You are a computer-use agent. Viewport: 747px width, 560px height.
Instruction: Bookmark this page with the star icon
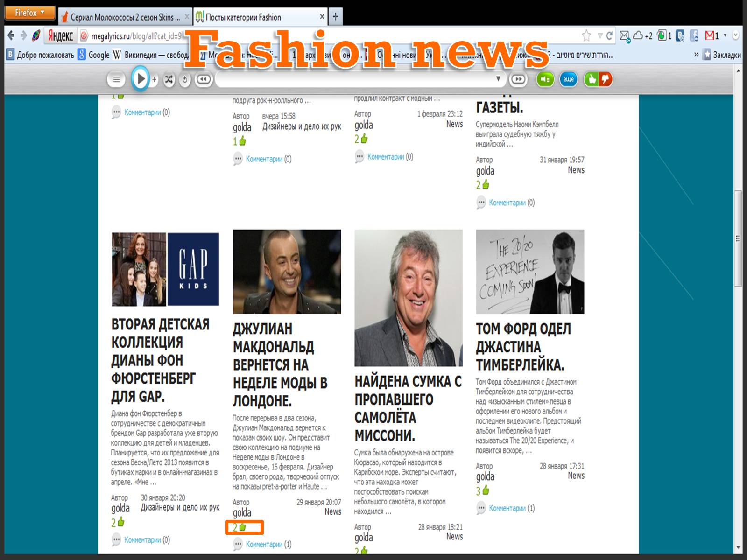[x=586, y=35]
